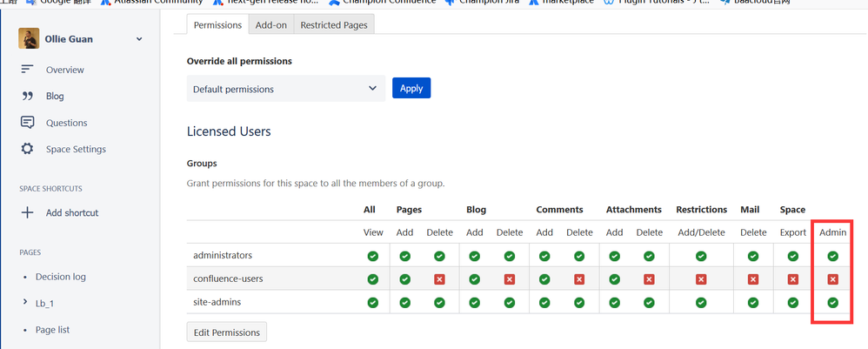Open the Lb_1 page link
Image resolution: width=868 pixels, height=349 pixels.
pos(44,304)
